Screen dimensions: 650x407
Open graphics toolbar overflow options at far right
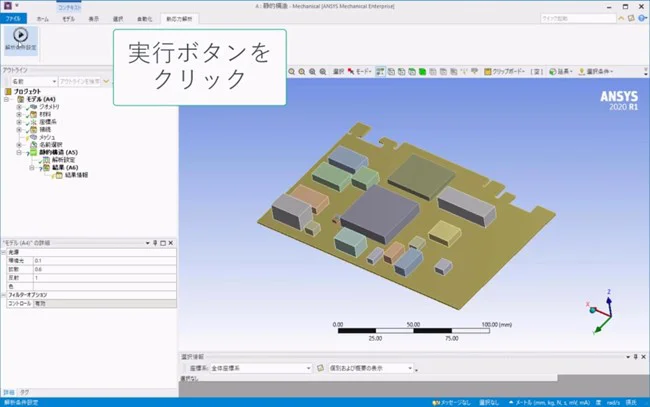click(646, 72)
